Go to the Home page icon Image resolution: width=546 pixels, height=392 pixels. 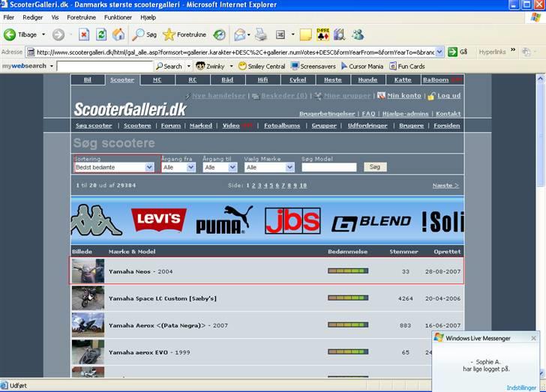[x=118, y=34]
